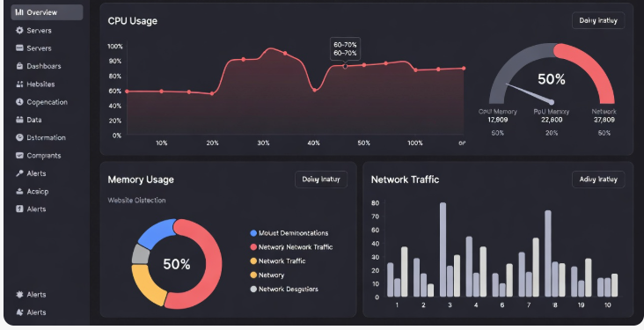Click the clock icon next to Copencation
Viewport: 644px width, 330px height.
tap(19, 102)
